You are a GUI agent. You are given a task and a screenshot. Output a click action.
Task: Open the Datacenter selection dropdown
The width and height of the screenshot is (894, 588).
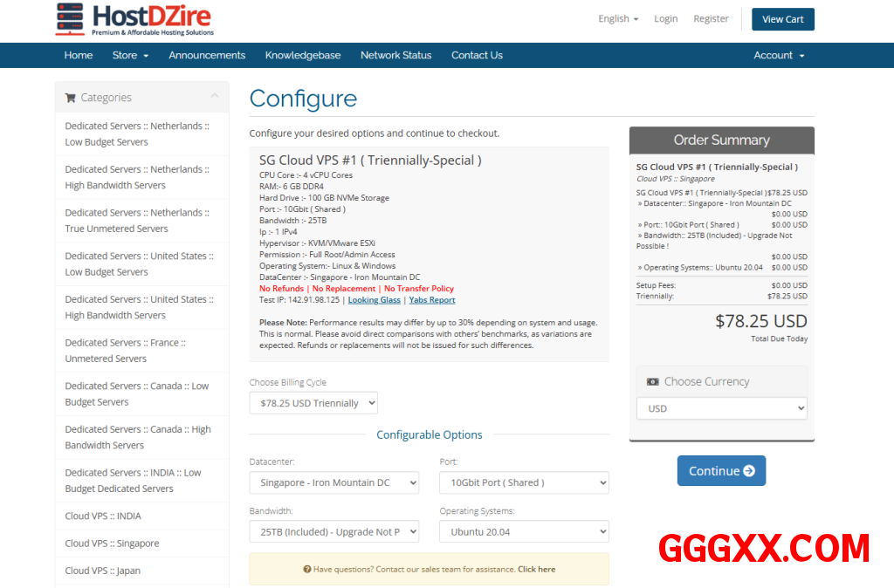pyautogui.click(x=334, y=482)
